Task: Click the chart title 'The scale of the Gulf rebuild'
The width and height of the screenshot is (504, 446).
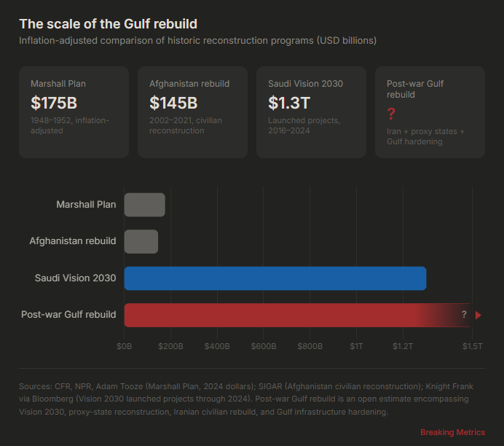Action: tap(108, 24)
